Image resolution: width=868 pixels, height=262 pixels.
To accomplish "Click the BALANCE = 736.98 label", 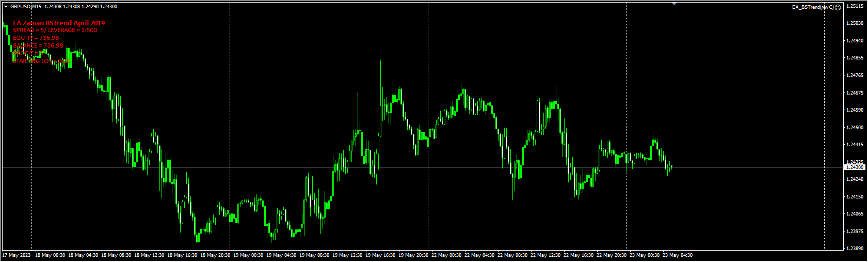I will point(38,46).
